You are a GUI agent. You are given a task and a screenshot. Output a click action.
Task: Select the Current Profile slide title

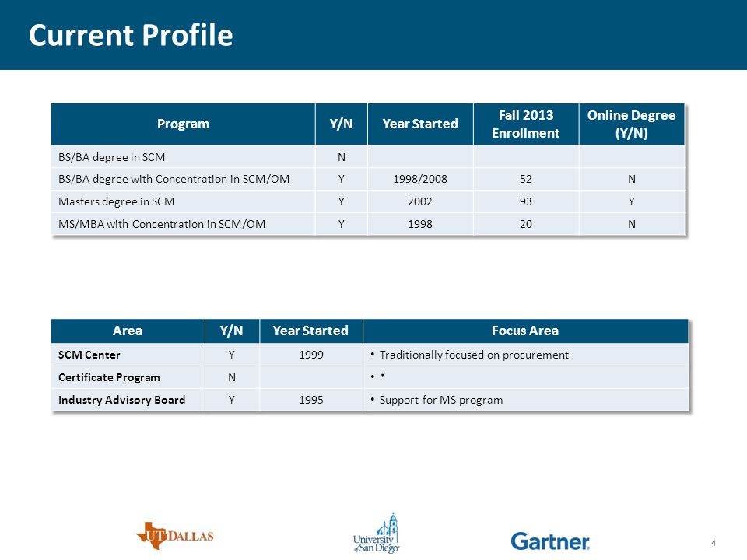click(131, 35)
